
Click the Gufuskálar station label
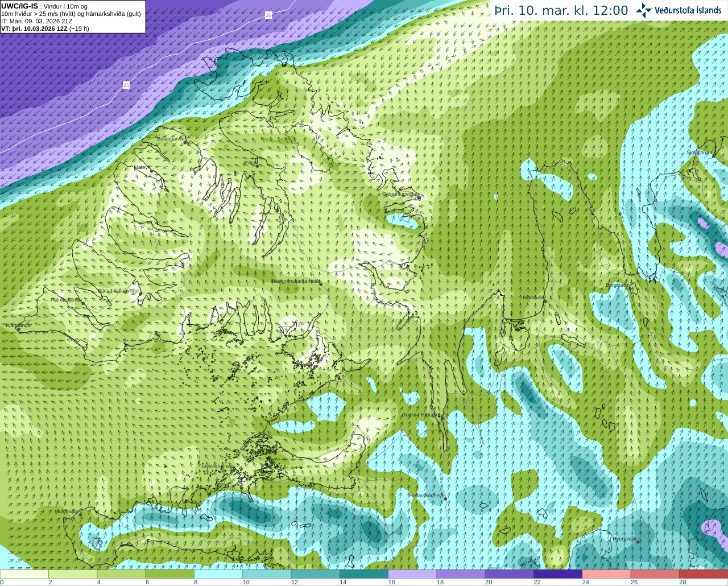pos(67,511)
